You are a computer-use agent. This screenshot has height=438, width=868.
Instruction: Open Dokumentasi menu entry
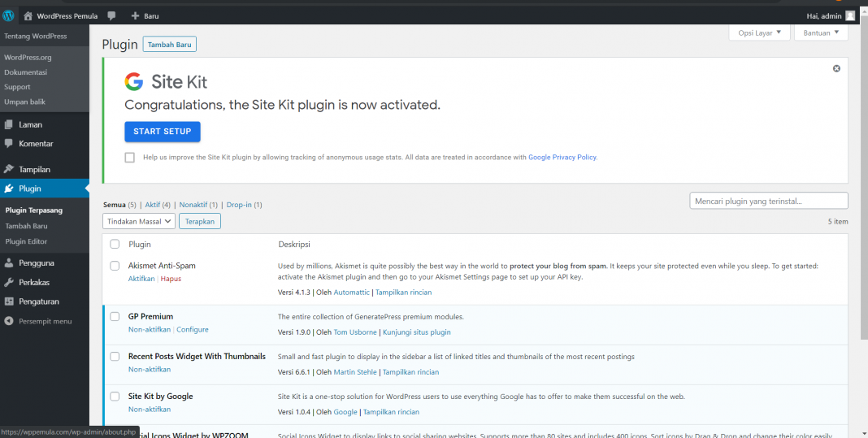(25, 72)
